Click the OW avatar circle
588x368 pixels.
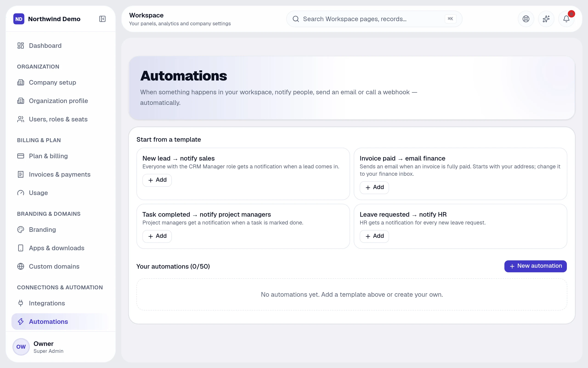pyautogui.click(x=21, y=347)
